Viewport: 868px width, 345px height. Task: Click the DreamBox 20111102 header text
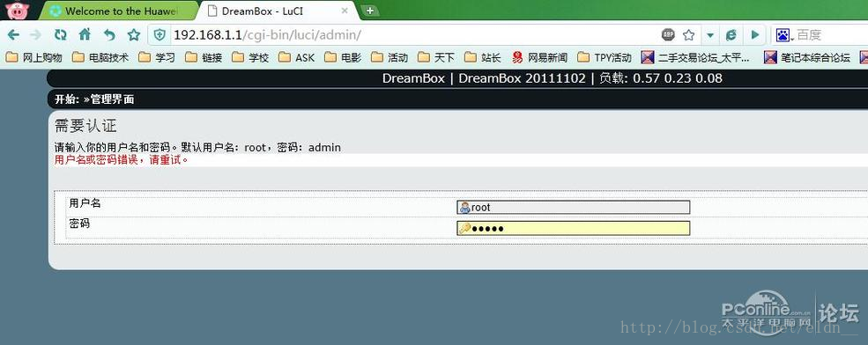click(522, 78)
